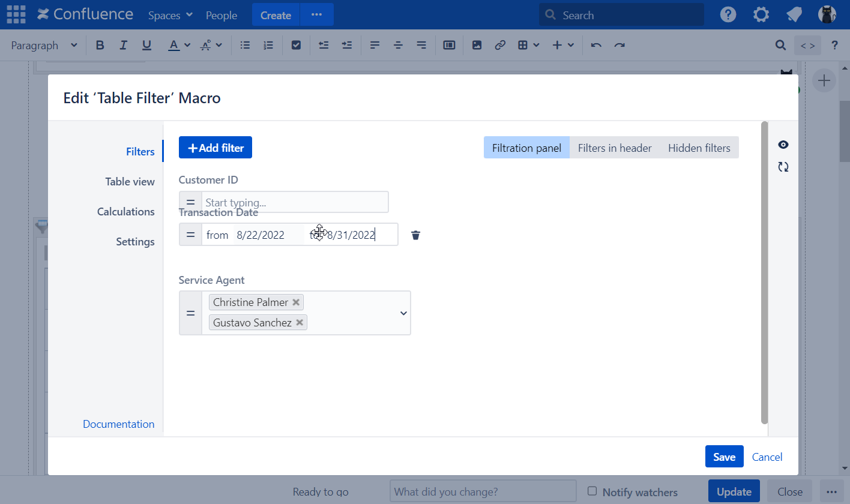Open the notifications icon in header
This screenshot has width=850, height=504.
click(794, 15)
